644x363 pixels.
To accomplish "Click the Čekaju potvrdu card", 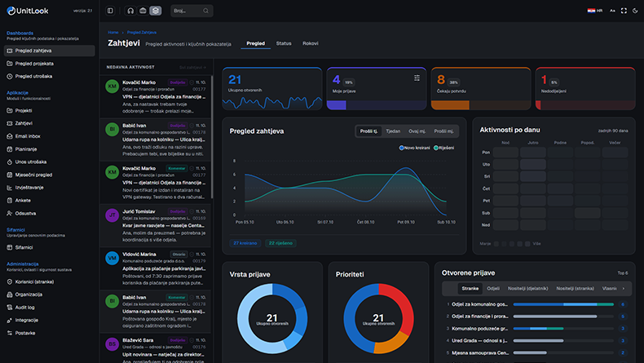I will pyautogui.click(x=481, y=89).
